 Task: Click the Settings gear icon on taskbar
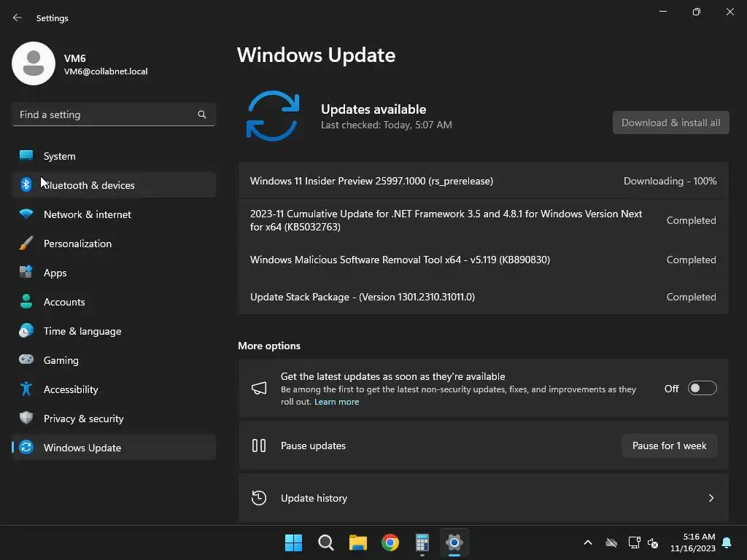(x=454, y=542)
